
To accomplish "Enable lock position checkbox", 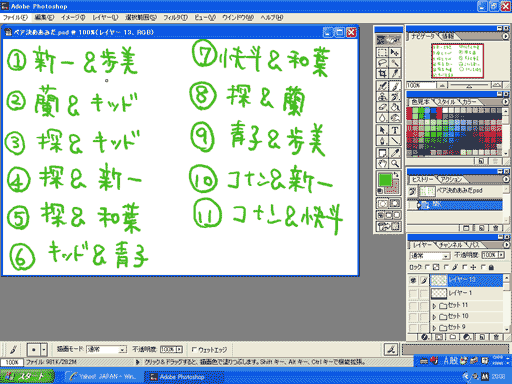I will (464, 267).
